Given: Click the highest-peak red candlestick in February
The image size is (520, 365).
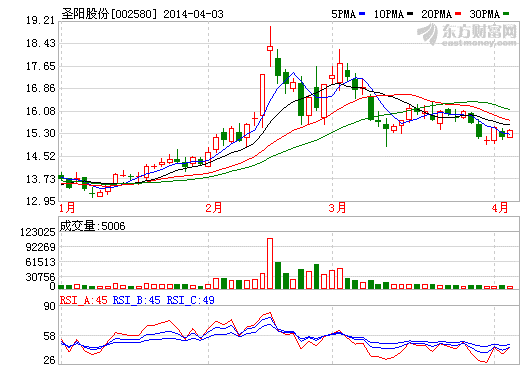Looking at the screenshot, I should click(x=270, y=47).
